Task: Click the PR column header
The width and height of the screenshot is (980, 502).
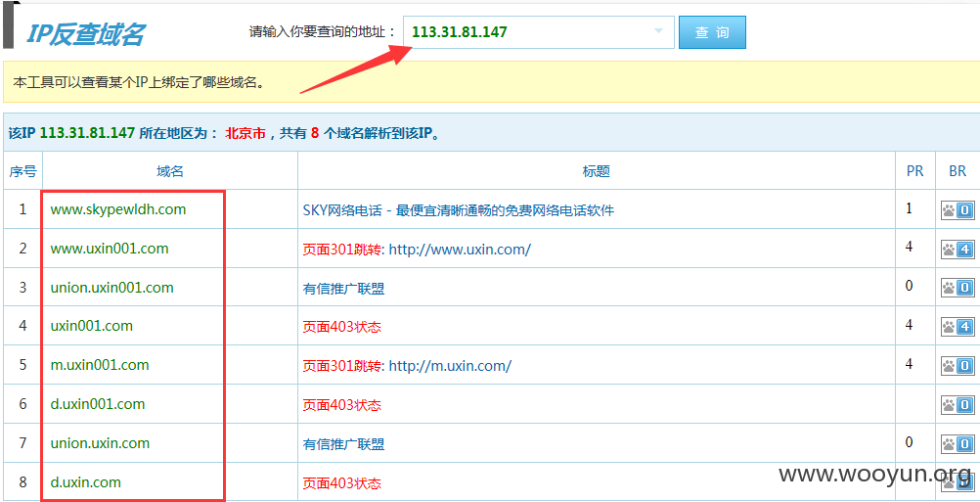Action: coord(915,171)
